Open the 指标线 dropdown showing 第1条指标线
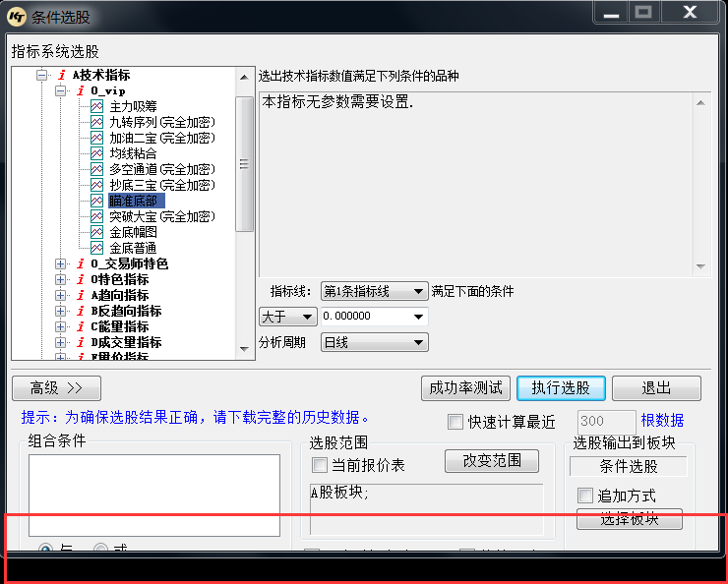Image resolution: width=728 pixels, height=584 pixels. (x=374, y=291)
